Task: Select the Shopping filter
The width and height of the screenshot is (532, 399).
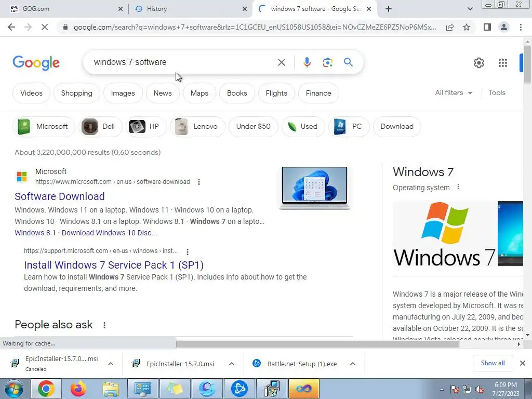Action: (77, 93)
